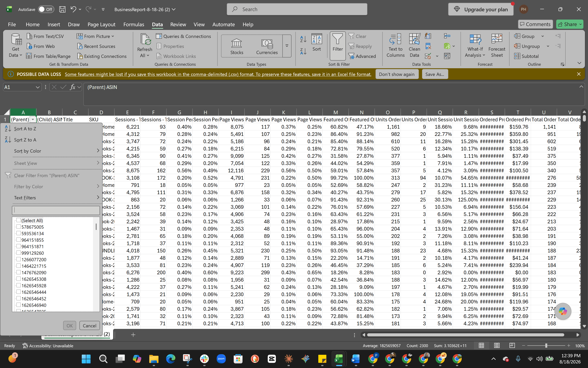Switch to Page Break Preview in status bar
The width and height of the screenshot is (588, 368).
(x=512, y=345)
